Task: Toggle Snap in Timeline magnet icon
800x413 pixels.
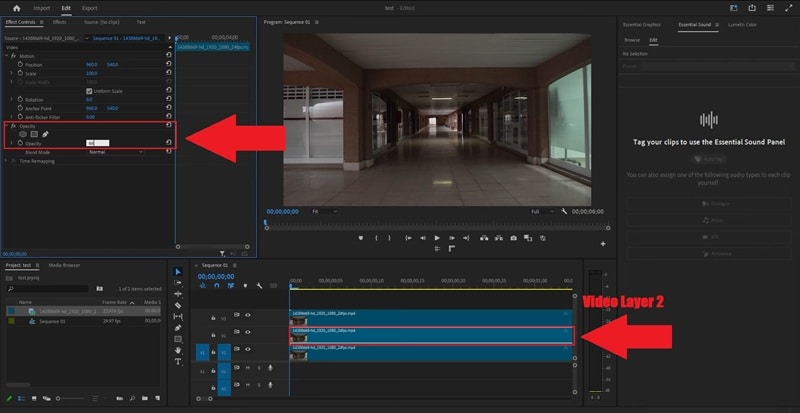Action: 217,286
